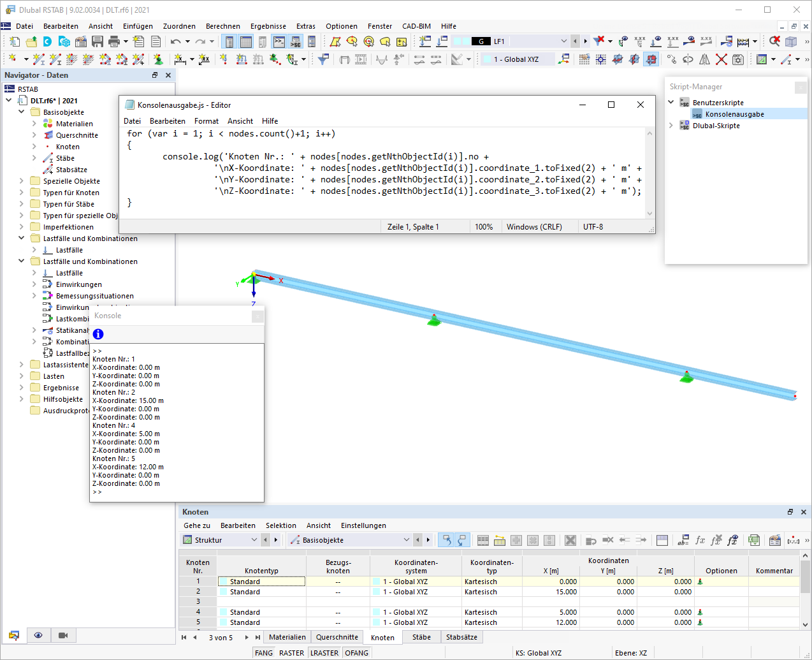Toggle the highlighted red view-cube toolbar button

tap(651, 59)
